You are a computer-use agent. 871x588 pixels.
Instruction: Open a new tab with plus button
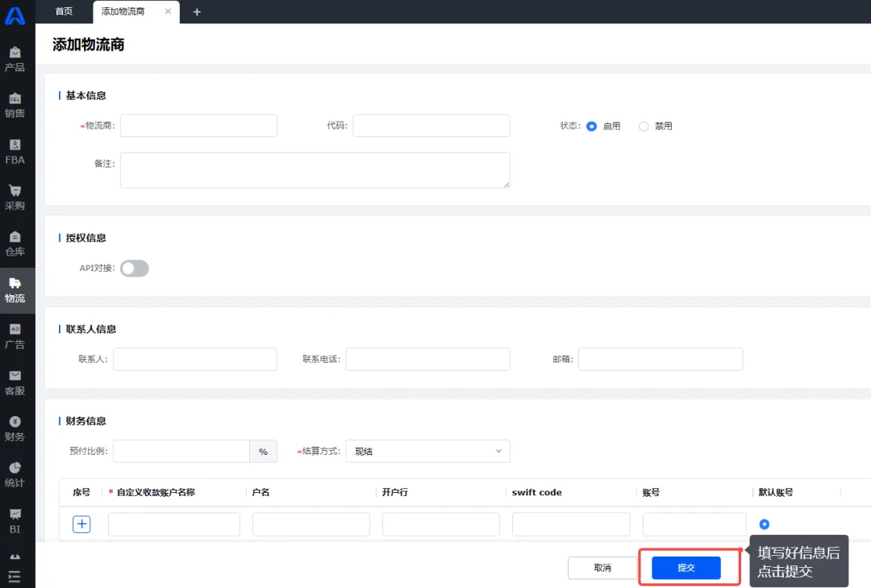(x=197, y=12)
